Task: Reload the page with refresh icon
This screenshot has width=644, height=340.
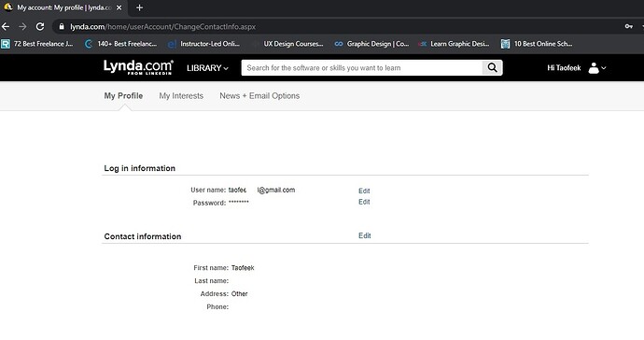Action: click(40, 27)
